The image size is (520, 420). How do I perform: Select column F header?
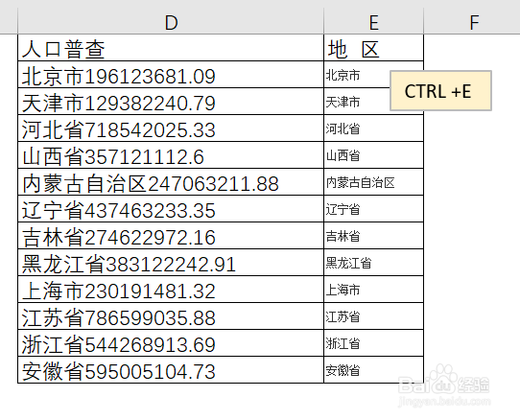(x=472, y=21)
